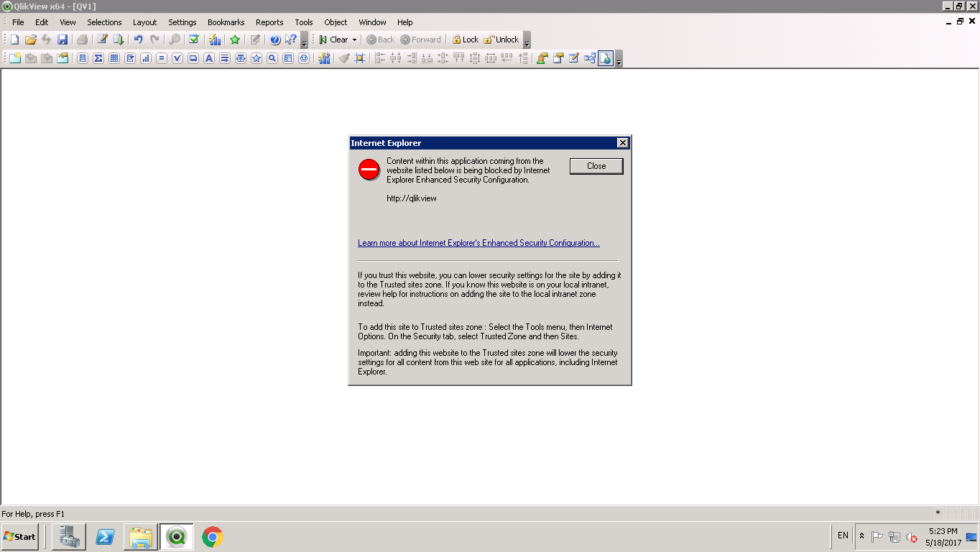The height and width of the screenshot is (552, 980).
Task: Open the Settings menu
Action: tap(182, 22)
